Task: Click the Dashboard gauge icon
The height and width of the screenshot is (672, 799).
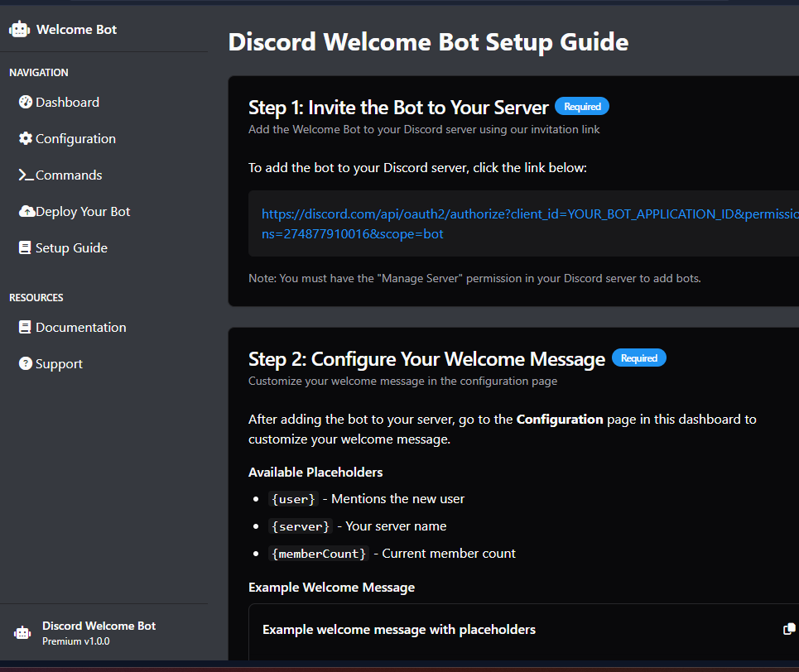Action: (x=26, y=102)
